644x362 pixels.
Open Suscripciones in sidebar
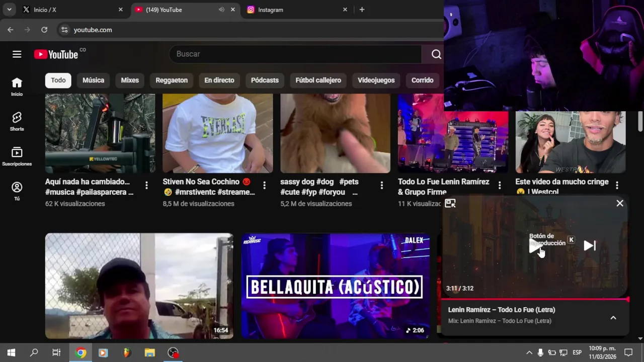coord(17,156)
